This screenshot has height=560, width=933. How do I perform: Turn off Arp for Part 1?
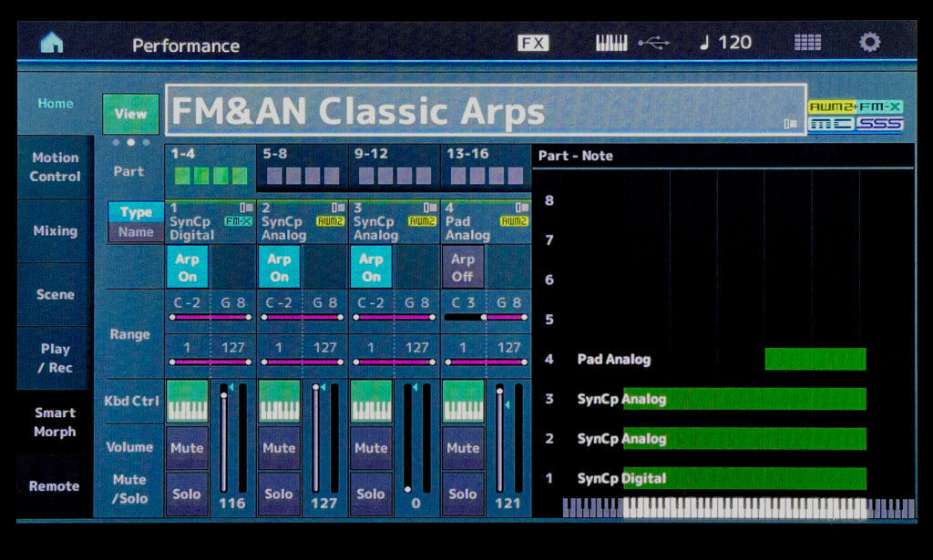(x=188, y=268)
